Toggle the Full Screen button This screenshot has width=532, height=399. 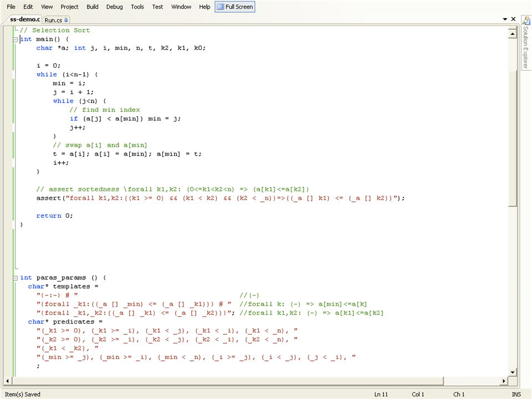coord(235,7)
